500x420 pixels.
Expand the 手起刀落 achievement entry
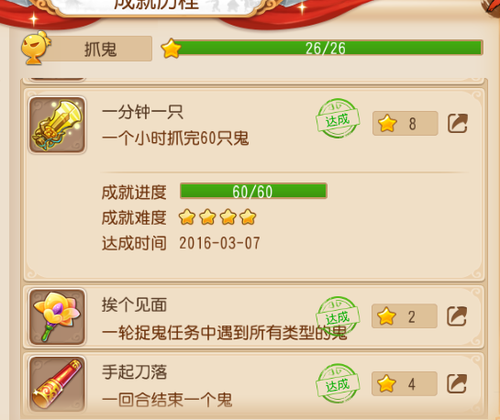tap(253, 384)
